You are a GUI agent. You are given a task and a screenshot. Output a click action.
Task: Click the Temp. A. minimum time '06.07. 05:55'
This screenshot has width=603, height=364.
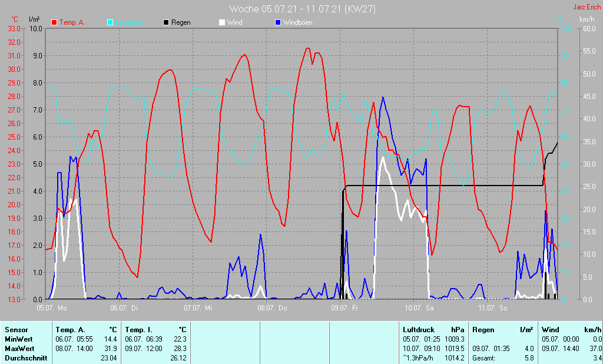click(x=74, y=339)
